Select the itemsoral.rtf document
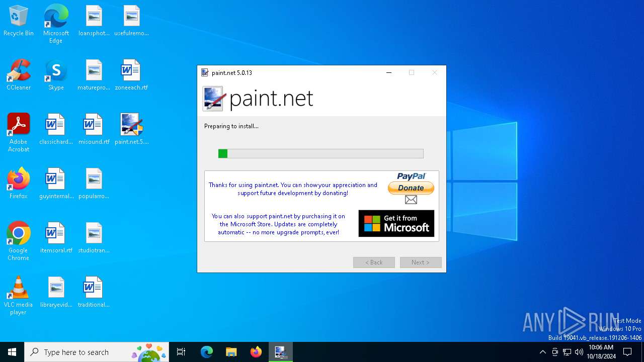 point(56,238)
